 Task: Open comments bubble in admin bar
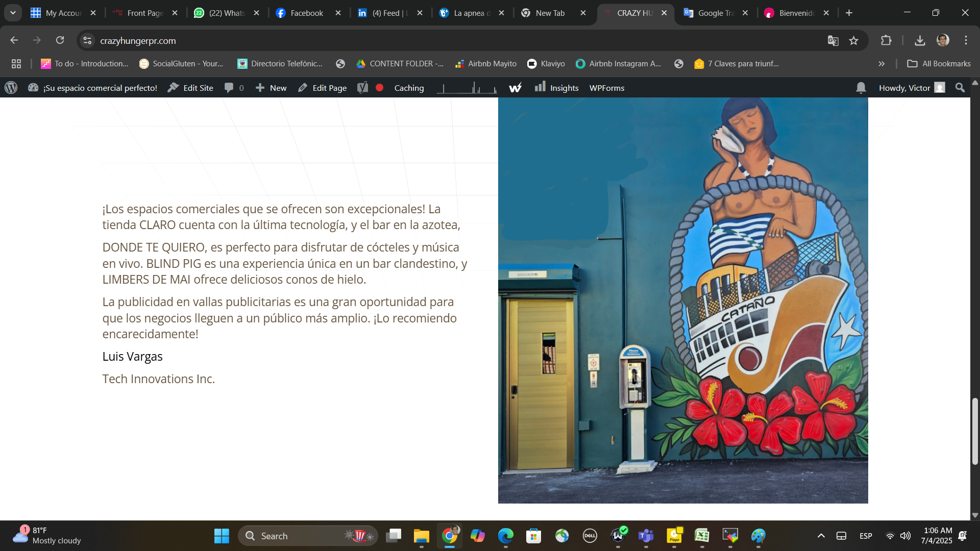tap(234, 88)
